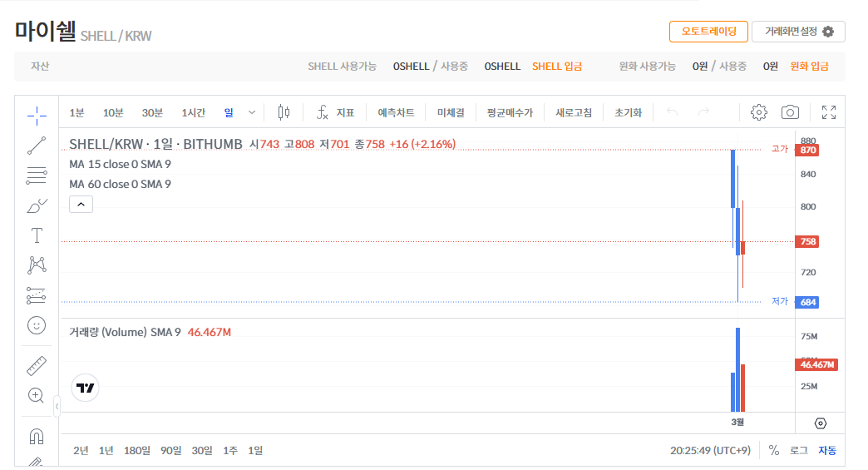Select the text annotation tool
This screenshot has height=470, width=868.
[37, 235]
